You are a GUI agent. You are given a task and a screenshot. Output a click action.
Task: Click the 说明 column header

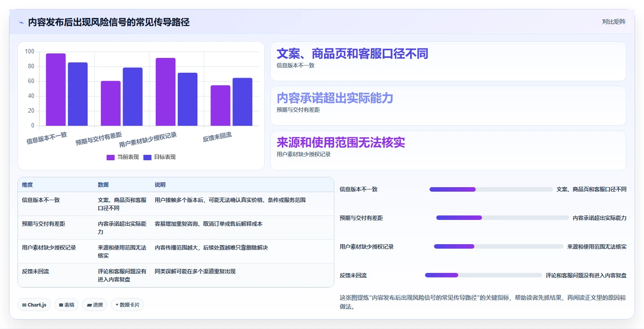coord(160,185)
